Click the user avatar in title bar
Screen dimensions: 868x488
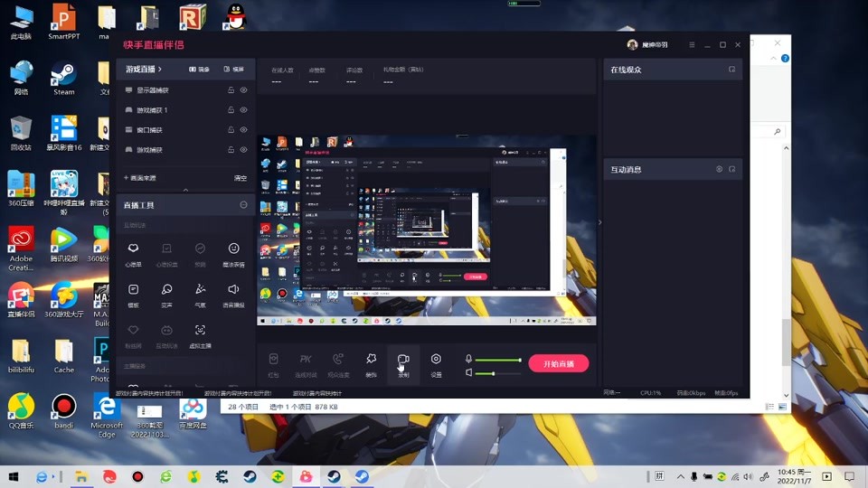coord(632,45)
